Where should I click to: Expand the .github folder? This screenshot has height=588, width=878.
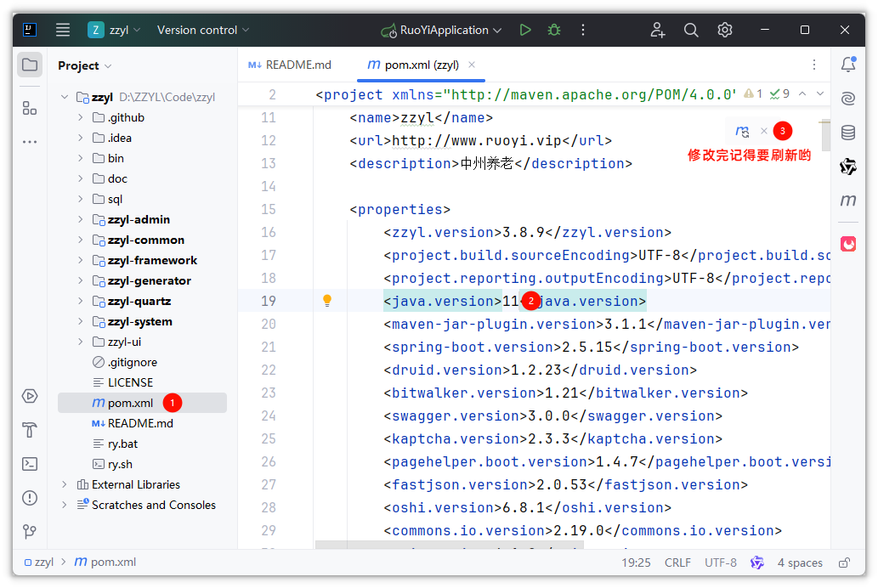pyautogui.click(x=80, y=117)
